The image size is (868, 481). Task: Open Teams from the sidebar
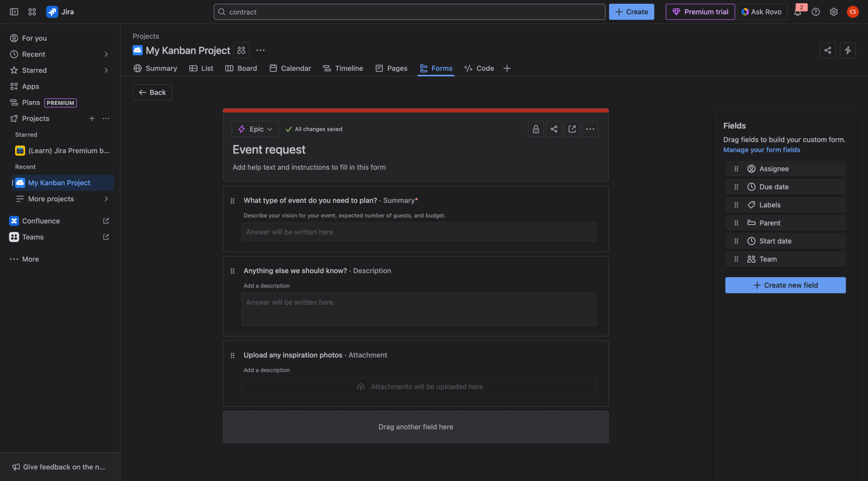(x=33, y=237)
